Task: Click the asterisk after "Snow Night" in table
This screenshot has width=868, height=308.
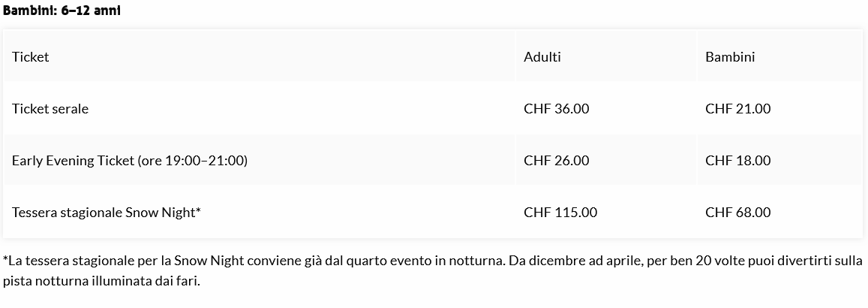Action: pyautogui.click(x=198, y=212)
